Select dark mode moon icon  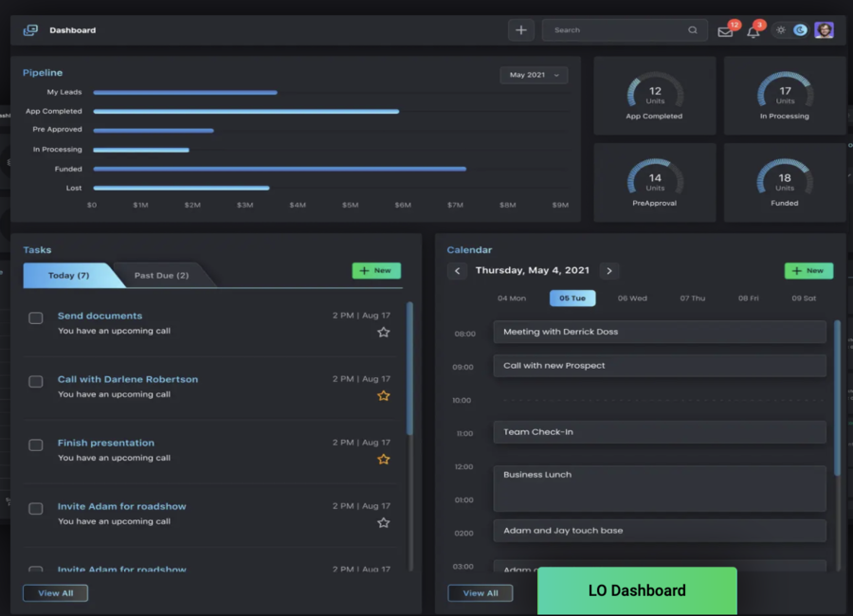coord(801,30)
